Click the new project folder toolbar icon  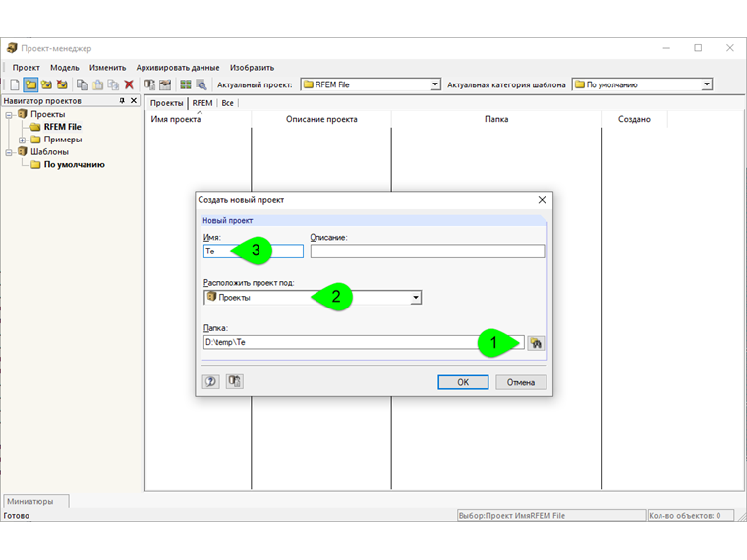click(x=31, y=84)
